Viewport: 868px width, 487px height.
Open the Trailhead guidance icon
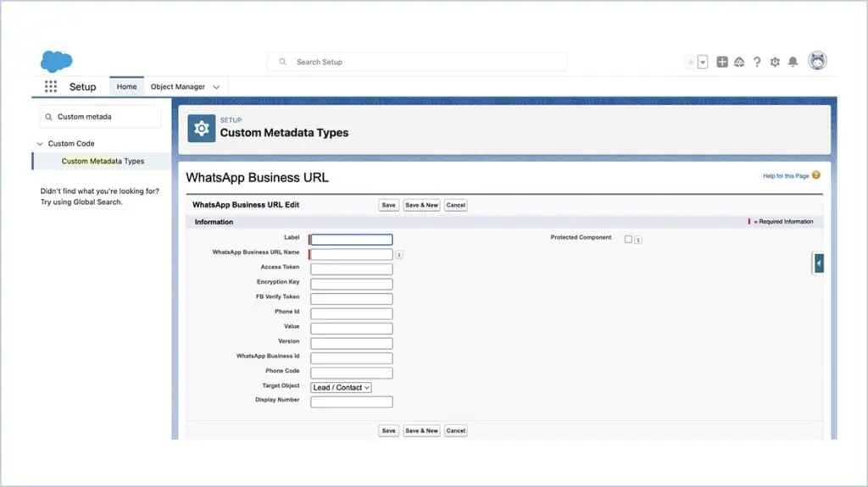pos(739,62)
